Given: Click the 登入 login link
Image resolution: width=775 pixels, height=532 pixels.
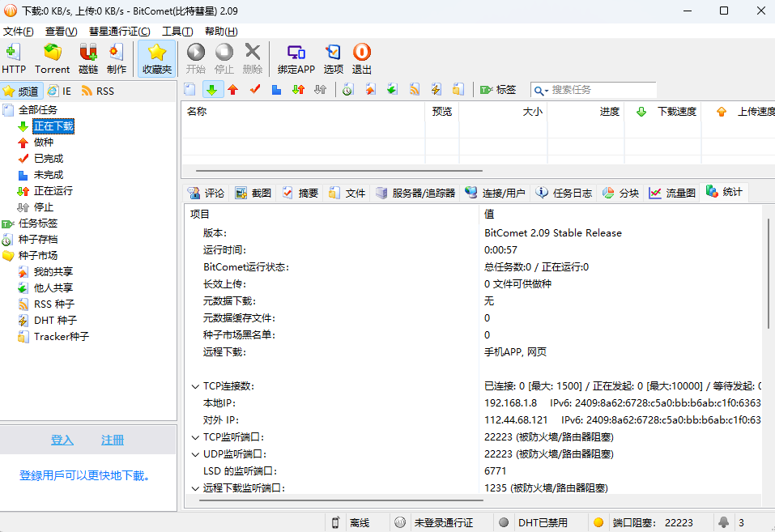Looking at the screenshot, I should tap(62, 440).
